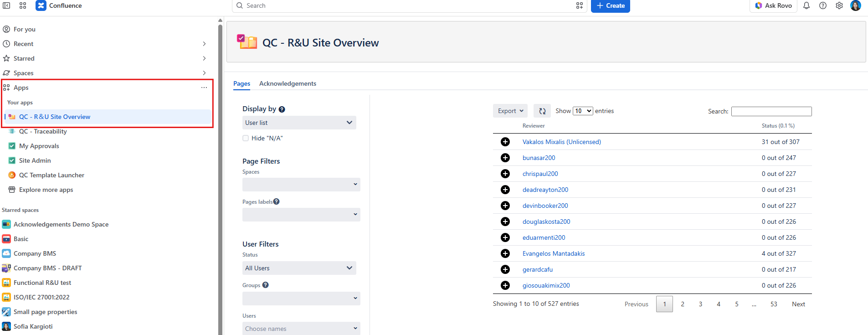
Task: Select QC - R&U Site Overview app
Action: [x=108, y=117]
